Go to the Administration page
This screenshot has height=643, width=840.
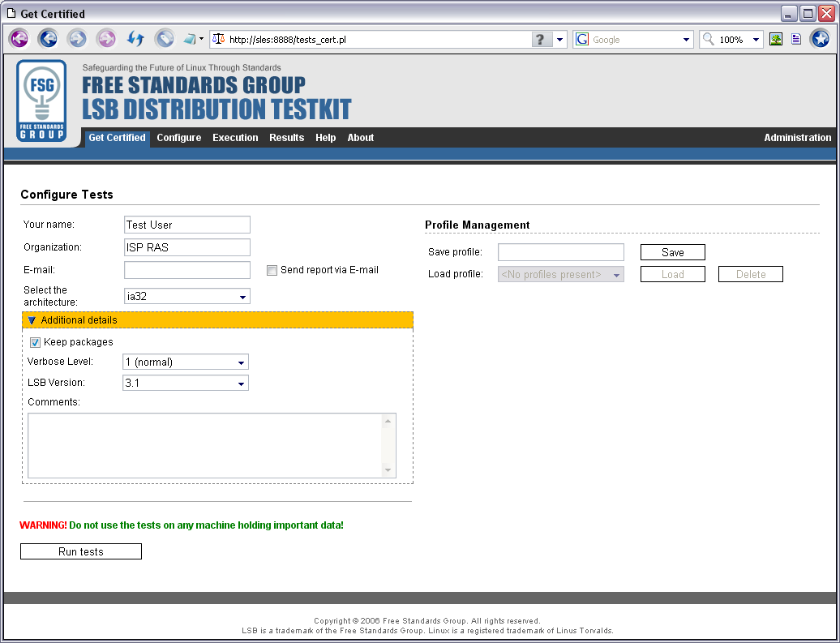pyautogui.click(x=798, y=138)
